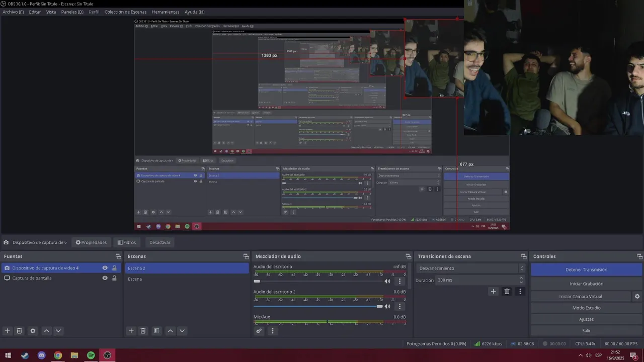Select the Escena scene row
This screenshot has width=644, height=362.
187,279
